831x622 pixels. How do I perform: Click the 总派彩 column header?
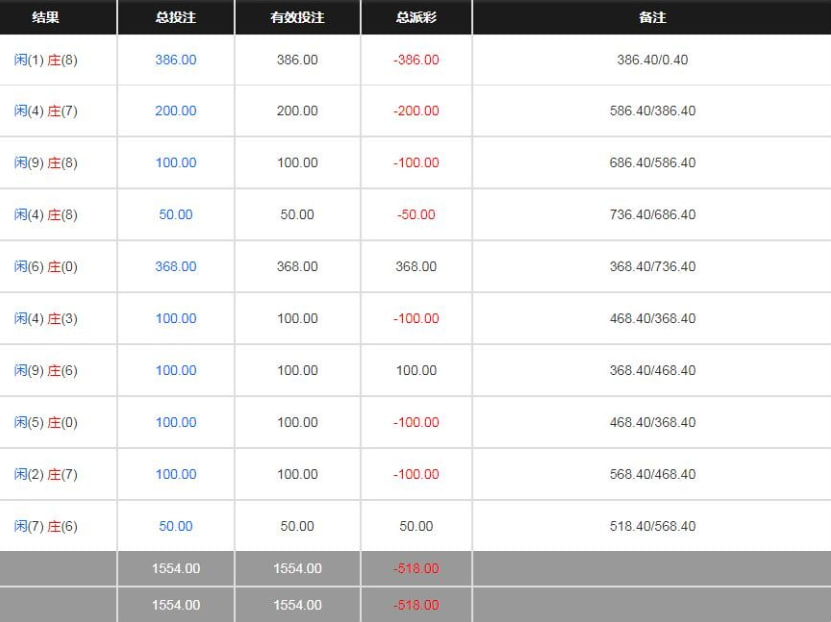[416, 17]
